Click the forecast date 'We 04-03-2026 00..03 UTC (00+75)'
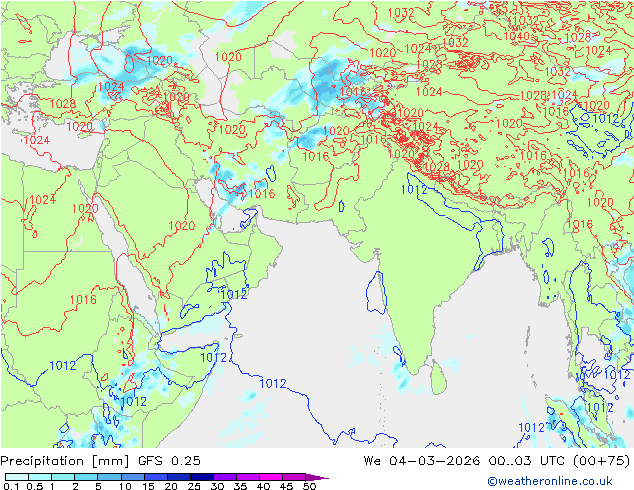Screen dimensions: 634x490 pyautogui.click(x=497, y=461)
